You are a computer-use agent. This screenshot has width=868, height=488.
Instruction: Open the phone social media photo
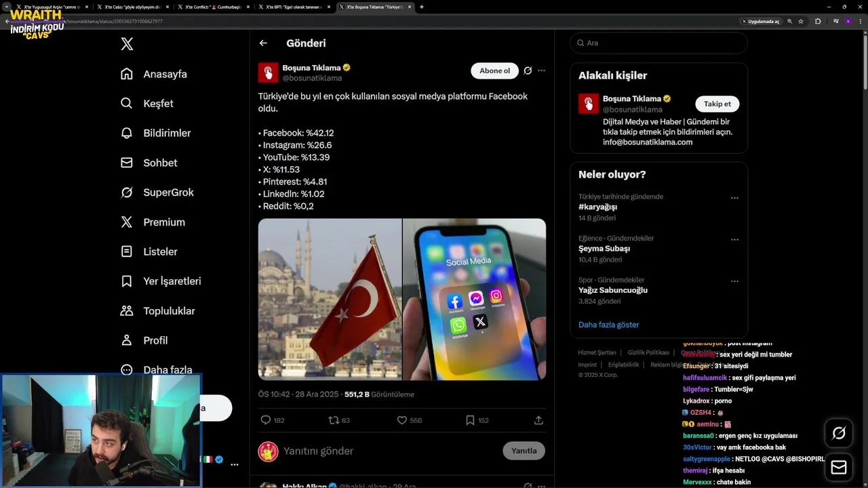pyautogui.click(x=475, y=299)
